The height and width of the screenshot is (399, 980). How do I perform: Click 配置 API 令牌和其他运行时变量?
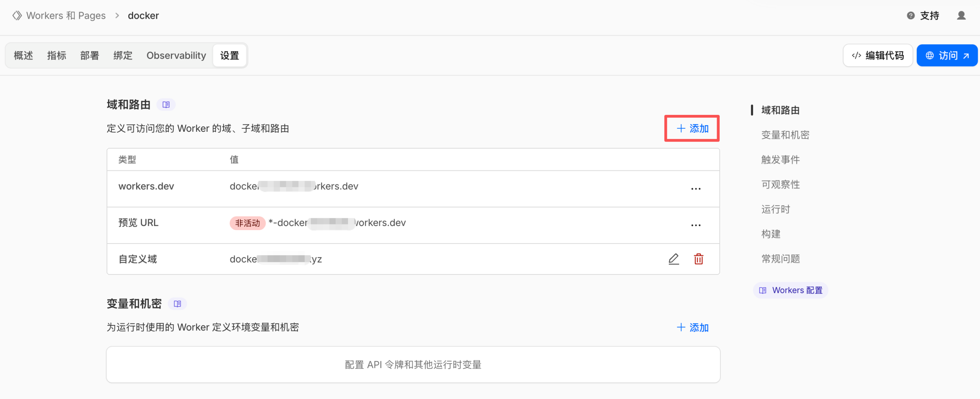pos(413,365)
